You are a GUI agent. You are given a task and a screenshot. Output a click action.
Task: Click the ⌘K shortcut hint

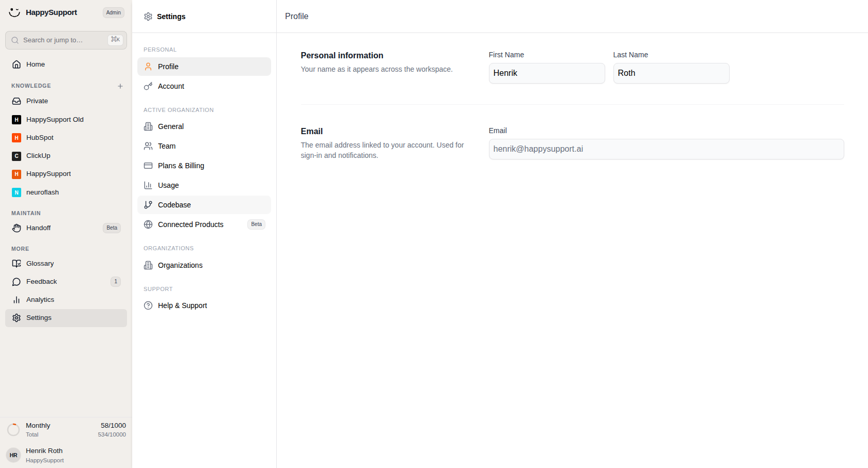116,40
